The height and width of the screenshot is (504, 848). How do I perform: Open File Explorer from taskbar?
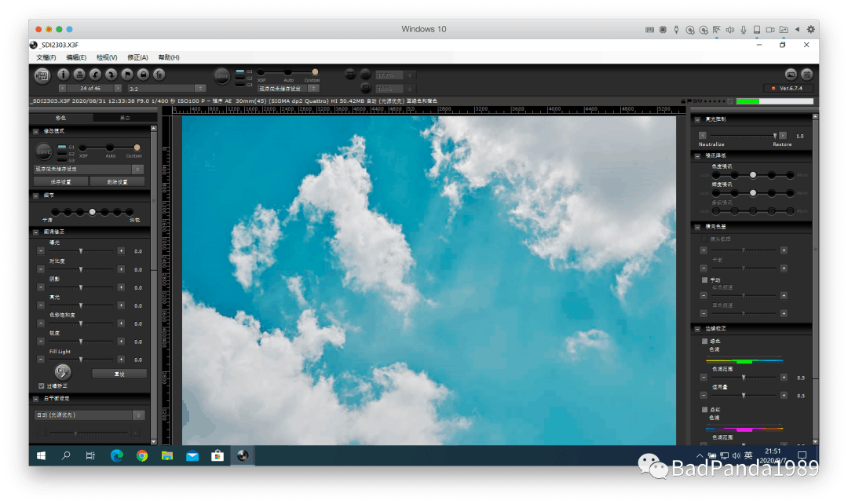coord(167,456)
